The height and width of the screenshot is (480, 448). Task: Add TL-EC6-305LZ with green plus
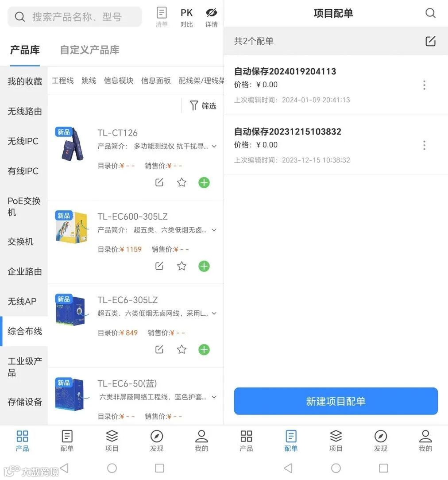(204, 349)
